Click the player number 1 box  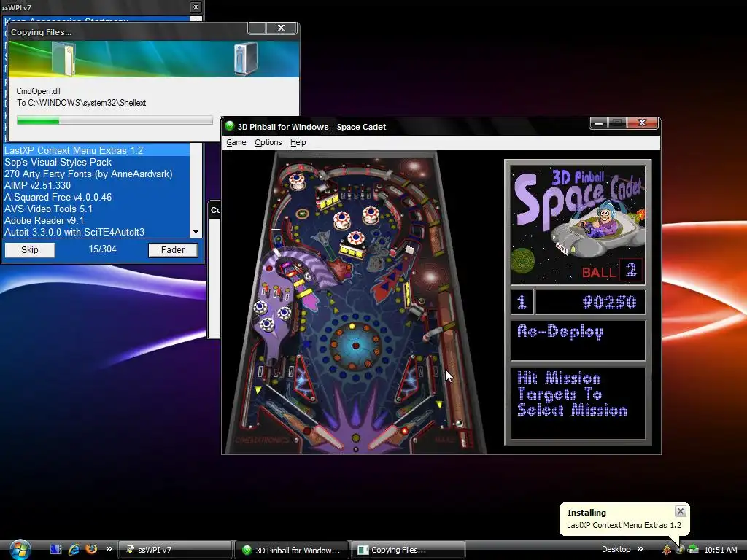coord(522,303)
